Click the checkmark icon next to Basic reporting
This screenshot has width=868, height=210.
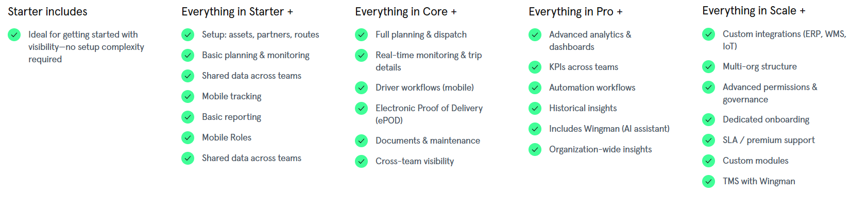(x=188, y=117)
